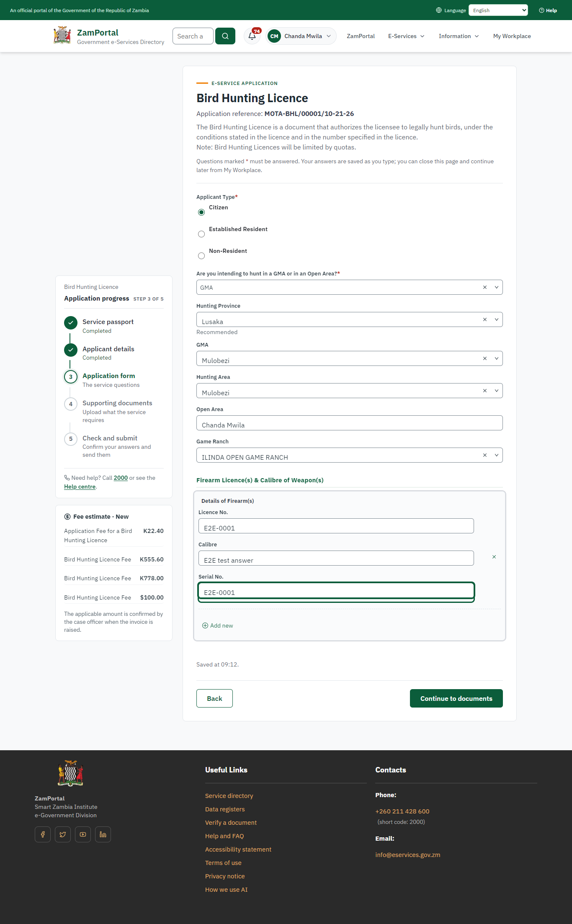Open the E-Services menu
Image resolution: width=572 pixels, height=924 pixels.
[406, 36]
